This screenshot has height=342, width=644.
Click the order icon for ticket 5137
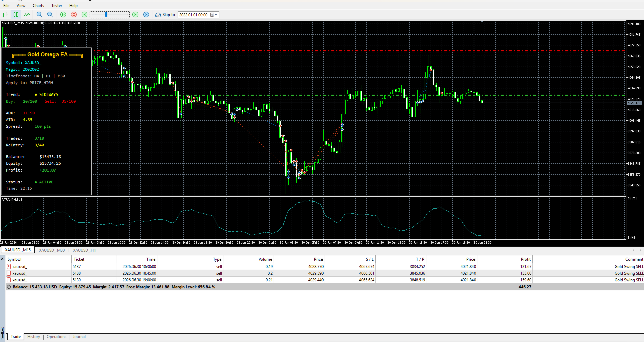[9, 267]
